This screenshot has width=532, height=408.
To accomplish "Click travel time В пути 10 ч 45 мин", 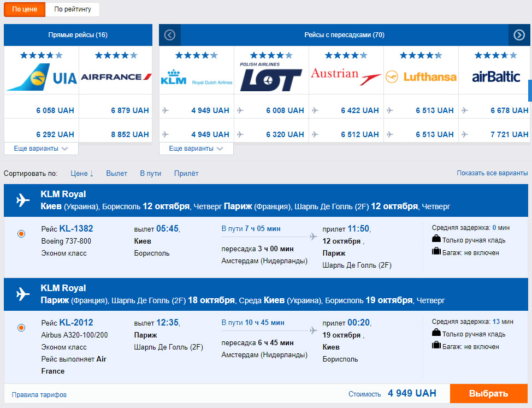I will [253, 323].
